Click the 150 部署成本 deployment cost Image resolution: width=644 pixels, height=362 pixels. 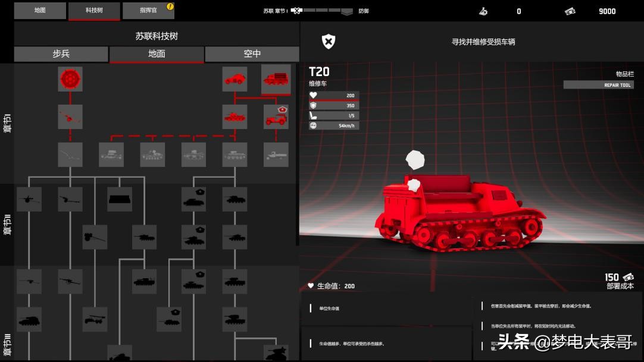pos(620,281)
